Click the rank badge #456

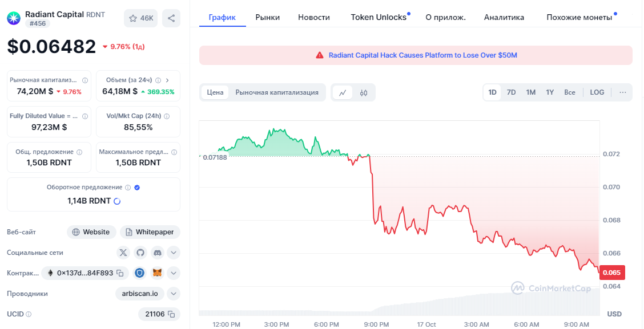[37, 24]
